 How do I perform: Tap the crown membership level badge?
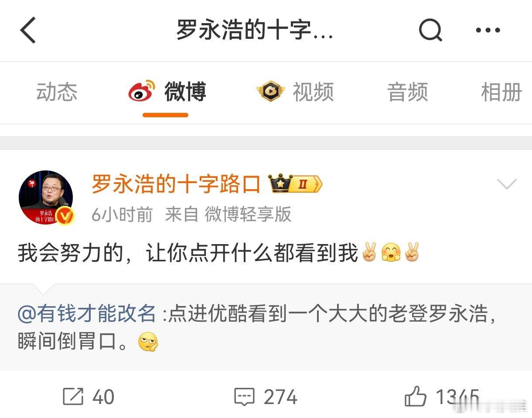pos(295,184)
